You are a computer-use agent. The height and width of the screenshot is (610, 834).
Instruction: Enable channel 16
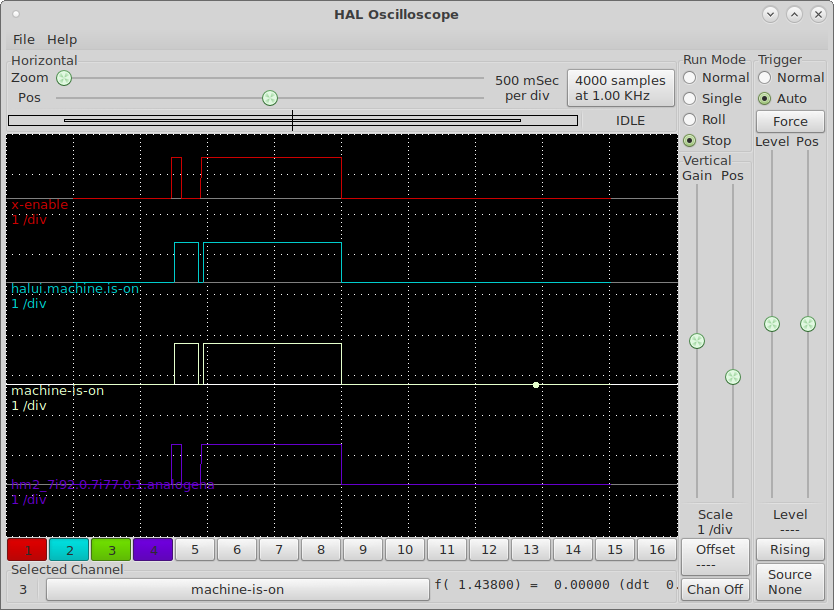tap(656, 549)
